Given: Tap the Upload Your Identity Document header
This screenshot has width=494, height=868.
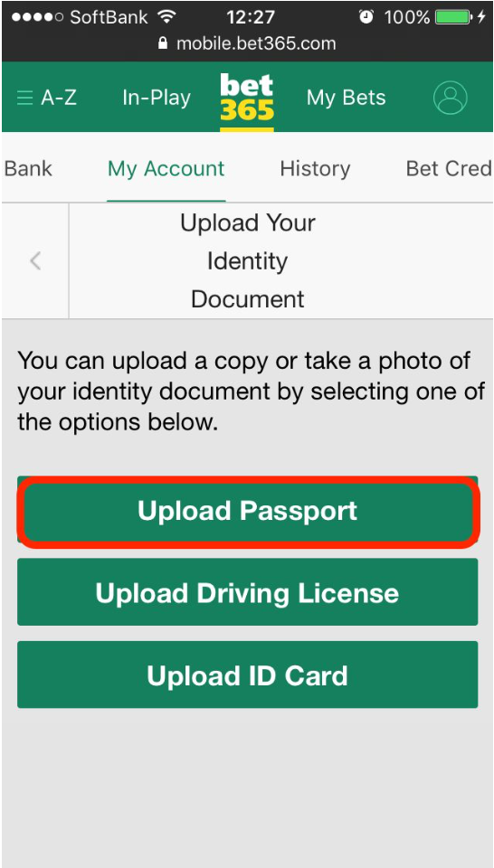Looking at the screenshot, I should [x=248, y=260].
